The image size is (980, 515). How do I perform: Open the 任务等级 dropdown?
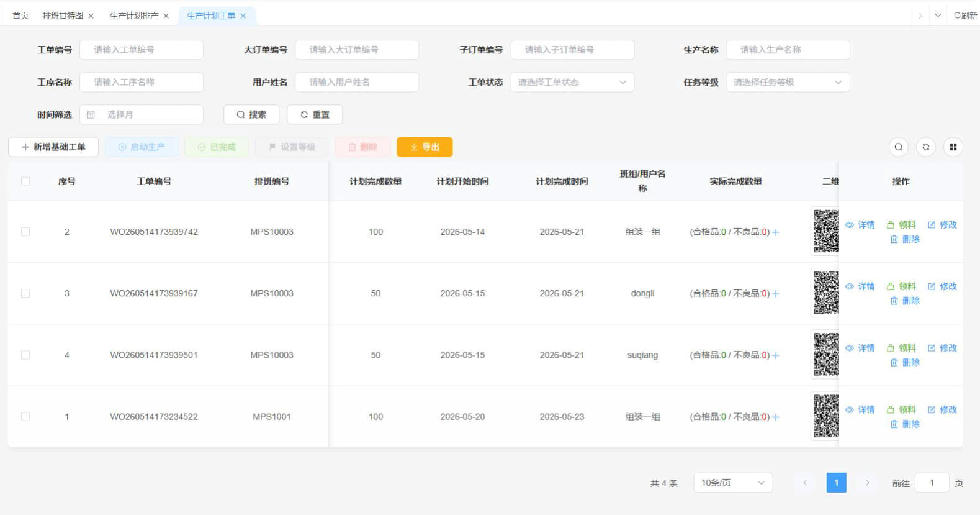coord(788,82)
